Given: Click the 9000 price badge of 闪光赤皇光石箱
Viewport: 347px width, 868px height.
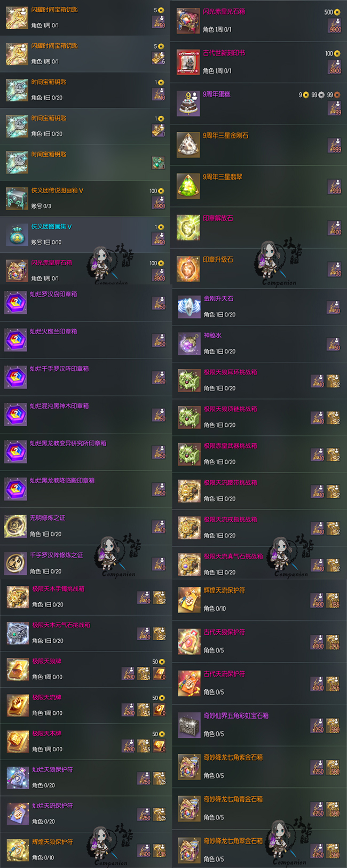Looking at the screenshot, I should tap(335, 26).
